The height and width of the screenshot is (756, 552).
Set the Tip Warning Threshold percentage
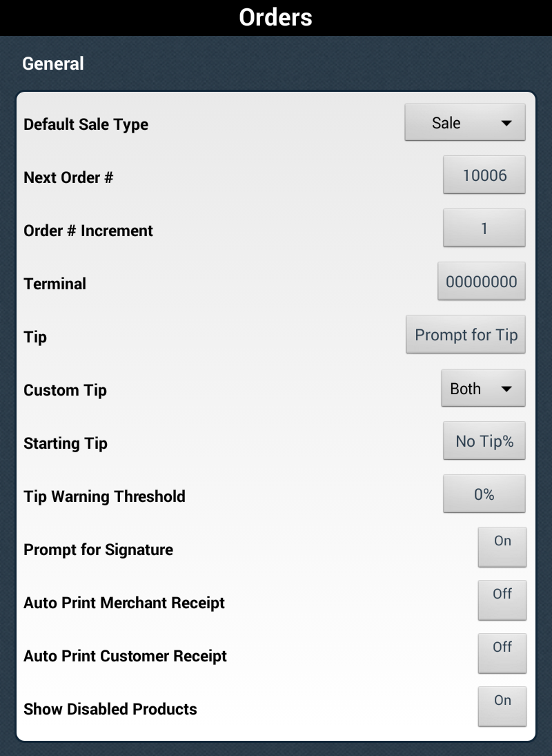point(484,494)
